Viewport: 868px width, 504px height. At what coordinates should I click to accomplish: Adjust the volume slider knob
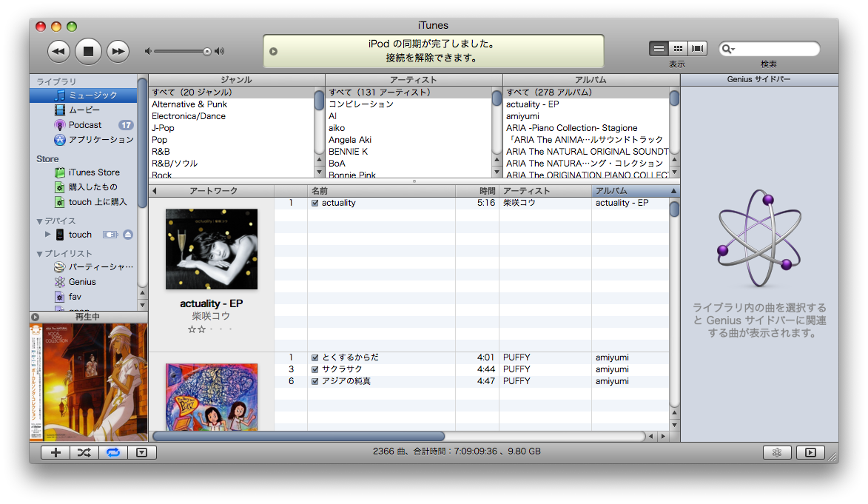(x=206, y=52)
